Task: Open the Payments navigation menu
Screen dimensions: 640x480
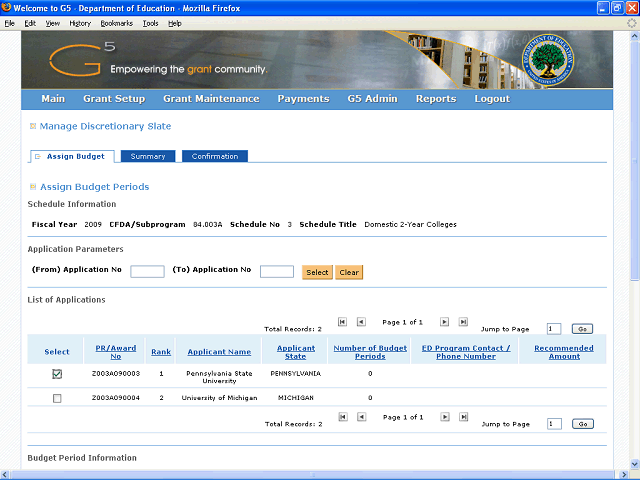Action: point(303,99)
